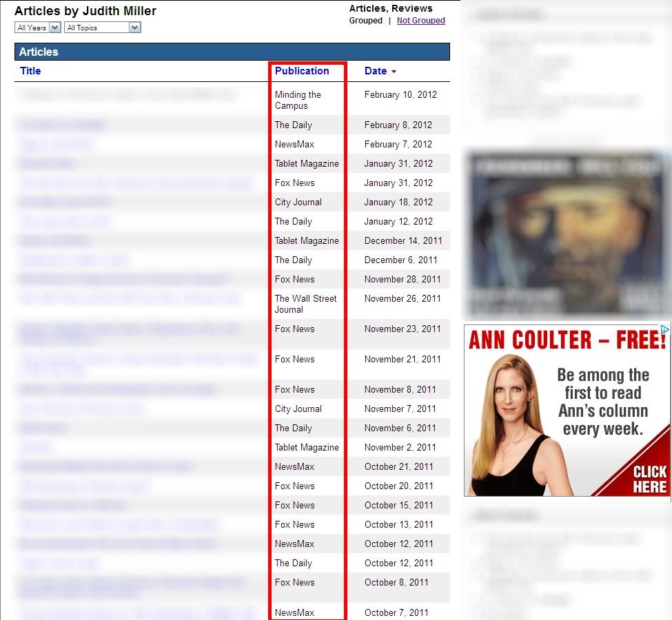Select The Daily cell for January 12, 2012
The height and width of the screenshot is (620, 672).
[x=294, y=222]
